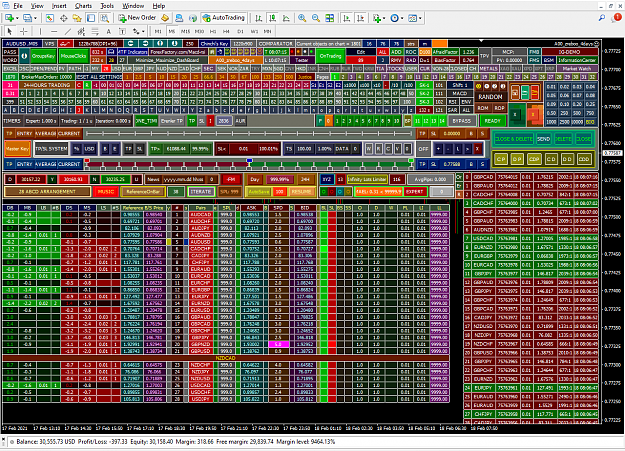Enable chart auto scroll icon

(347, 18)
